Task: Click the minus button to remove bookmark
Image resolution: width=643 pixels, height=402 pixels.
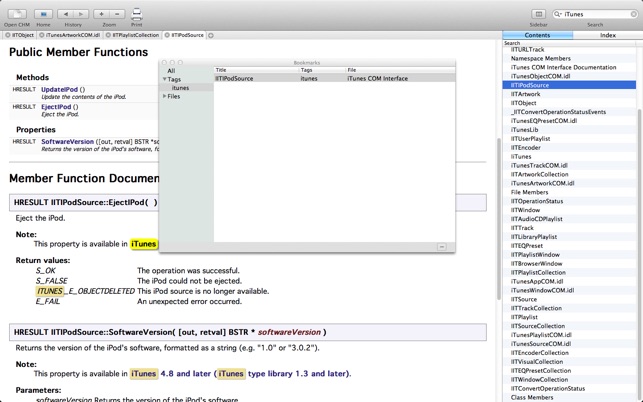Action: (441, 246)
